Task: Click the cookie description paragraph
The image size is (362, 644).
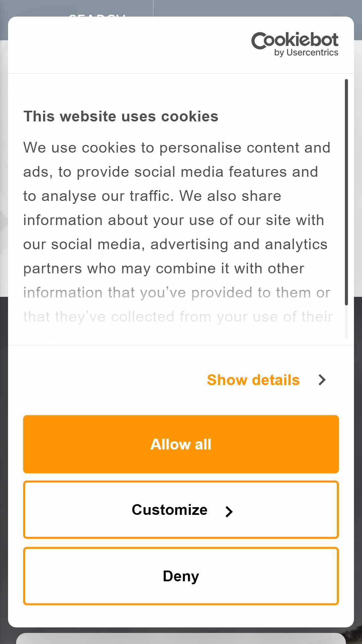Action: (x=178, y=232)
